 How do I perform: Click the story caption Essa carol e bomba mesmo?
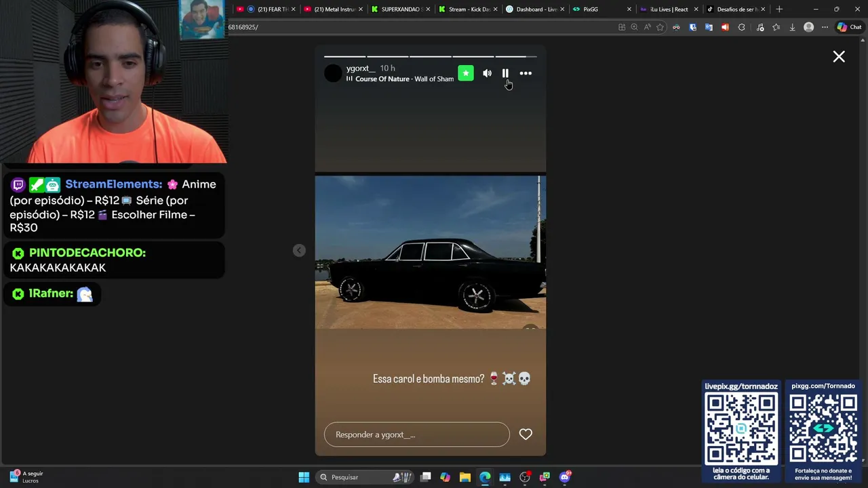(452, 379)
